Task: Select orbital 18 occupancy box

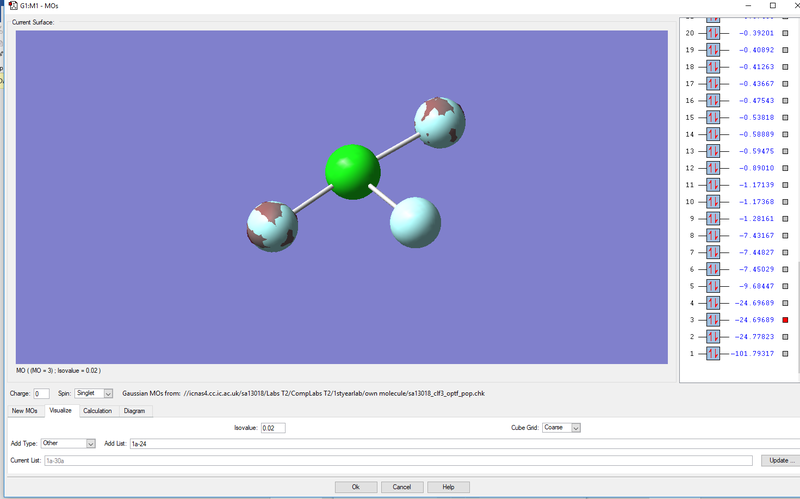Action: tap(713, 67)
